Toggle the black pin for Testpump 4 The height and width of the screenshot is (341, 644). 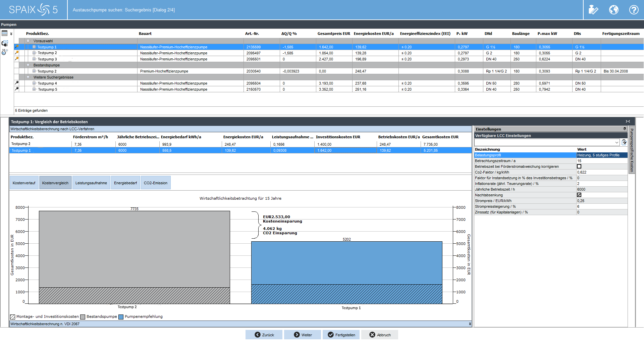point(16,83)
